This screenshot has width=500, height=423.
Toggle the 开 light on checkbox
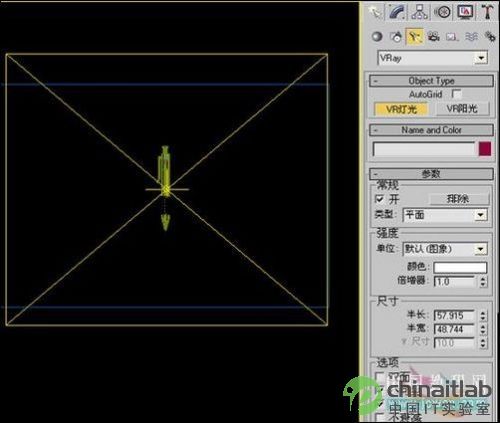pos(379,199)
